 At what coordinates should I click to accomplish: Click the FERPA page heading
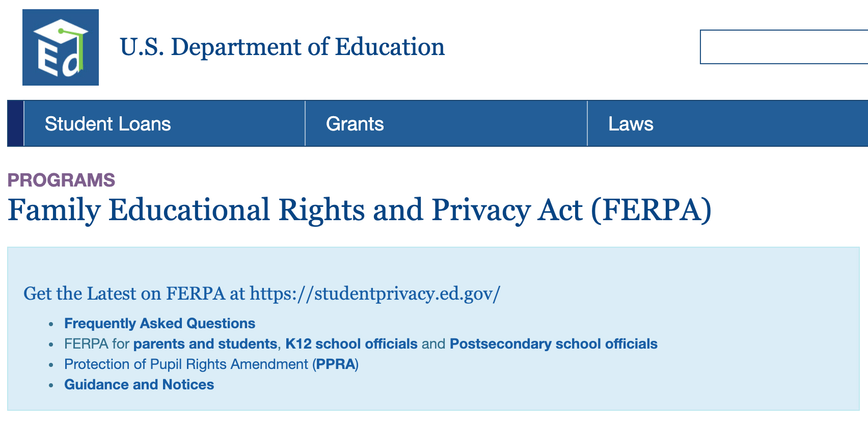tap(360, 209)
